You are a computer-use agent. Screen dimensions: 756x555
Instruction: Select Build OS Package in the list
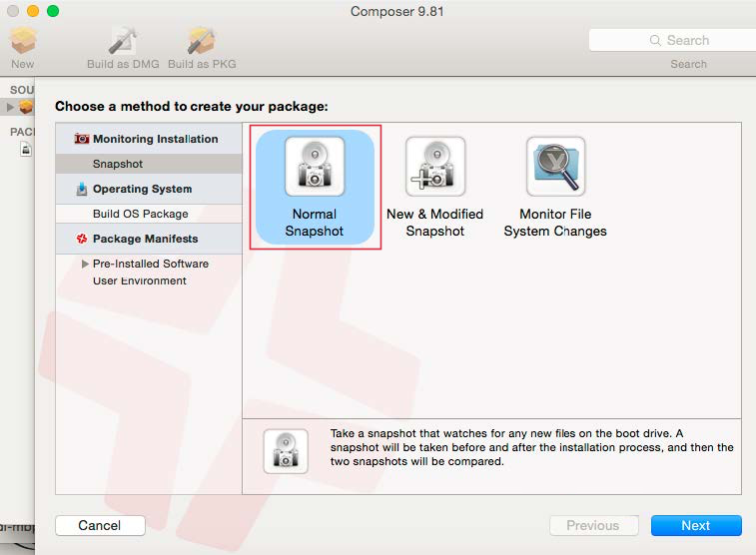coord(149,214)
